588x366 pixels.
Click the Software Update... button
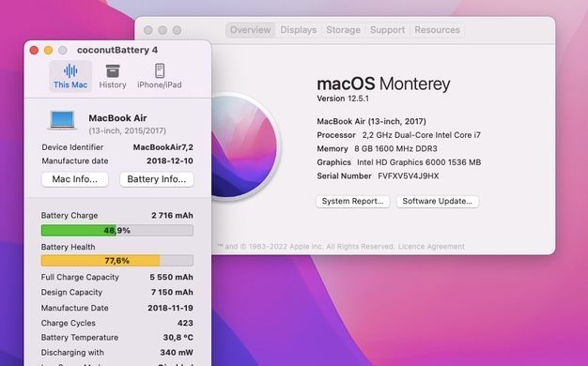(438, 201)
